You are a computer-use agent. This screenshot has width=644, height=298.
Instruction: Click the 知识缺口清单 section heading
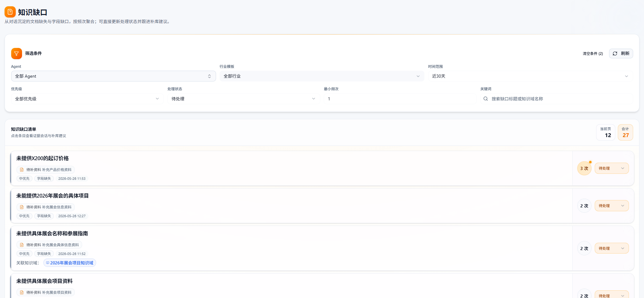point(23,129)
